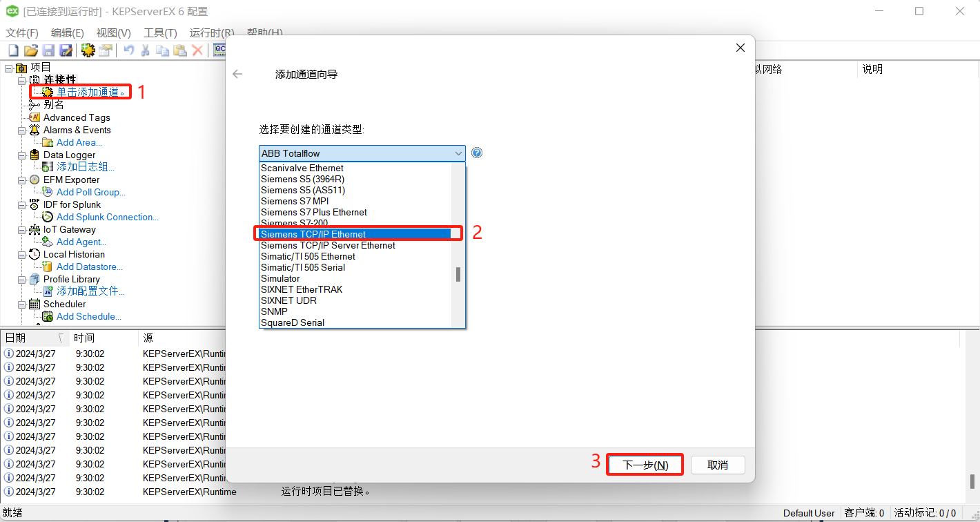Open the 运行时(R) menu
Viewport: 980px width, 522px height.
click(211, 32)
